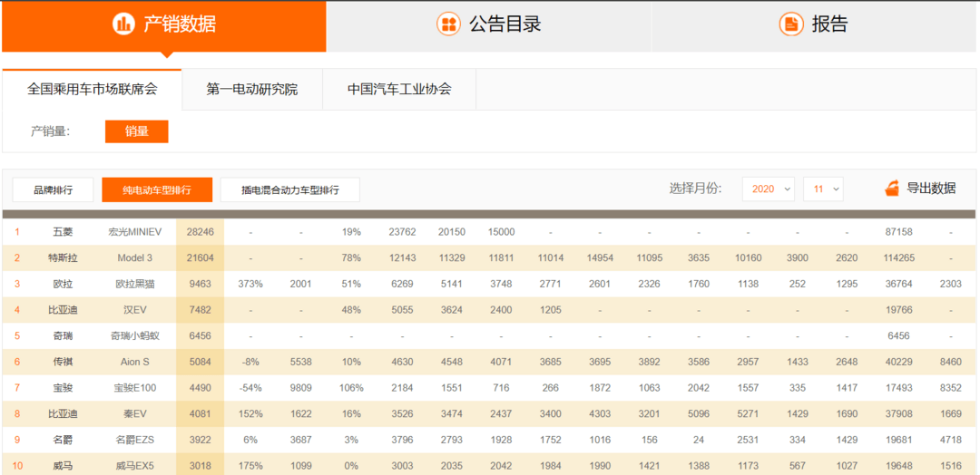980x475 pixels.
Task: Show the 品牌排行 ranking
Action: (x=54, y=189)
